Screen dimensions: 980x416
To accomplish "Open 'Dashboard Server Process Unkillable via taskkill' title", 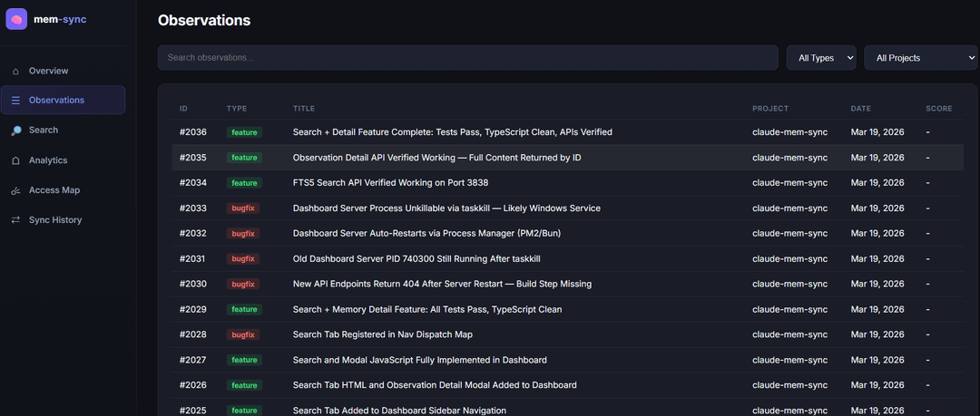I will (446, 208).
